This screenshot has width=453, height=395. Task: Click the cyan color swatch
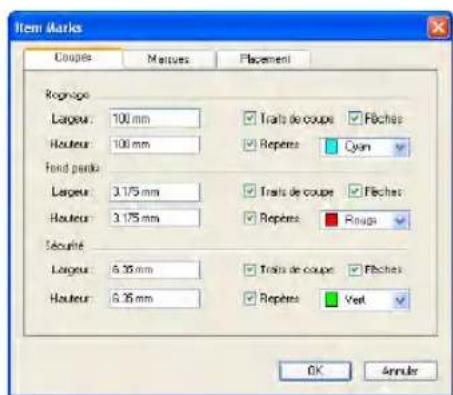coord(331,147)
